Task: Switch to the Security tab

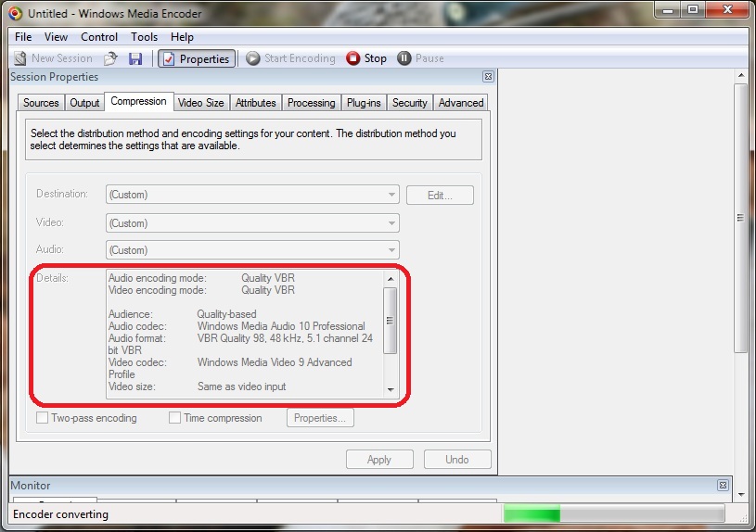Action: tap(410, 103)
